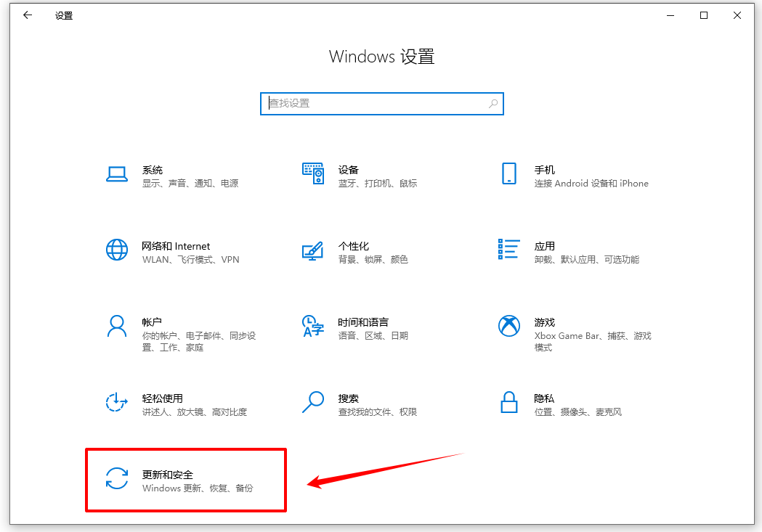The width and height of the screenshot is (762, 532).
Task: Focus the 查找设置 search field
Action: coord(382,103)
